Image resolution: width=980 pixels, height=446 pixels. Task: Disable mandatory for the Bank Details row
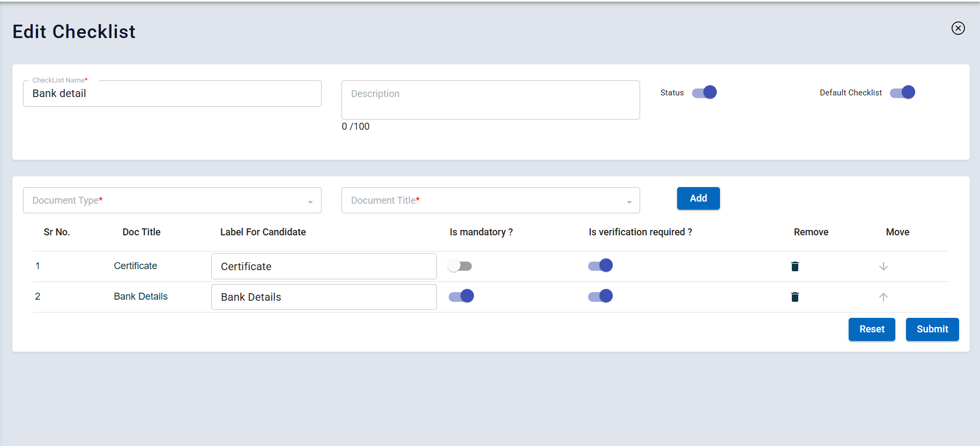coord(461,296)
